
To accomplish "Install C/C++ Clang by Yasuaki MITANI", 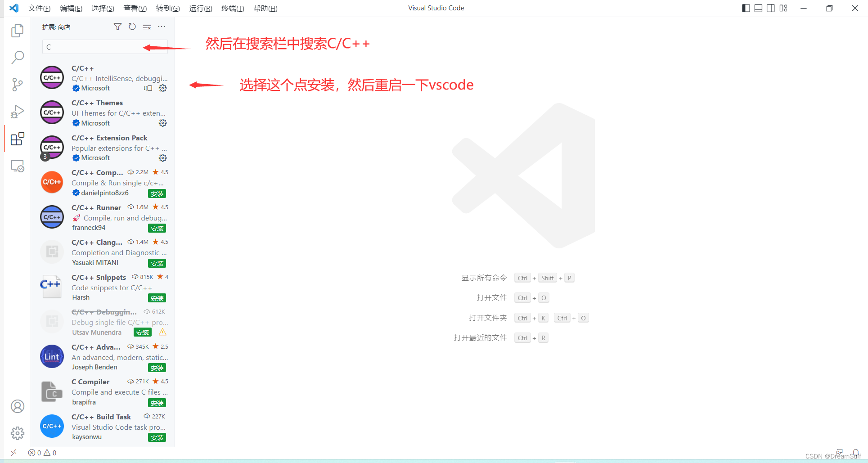I will 157,263.
